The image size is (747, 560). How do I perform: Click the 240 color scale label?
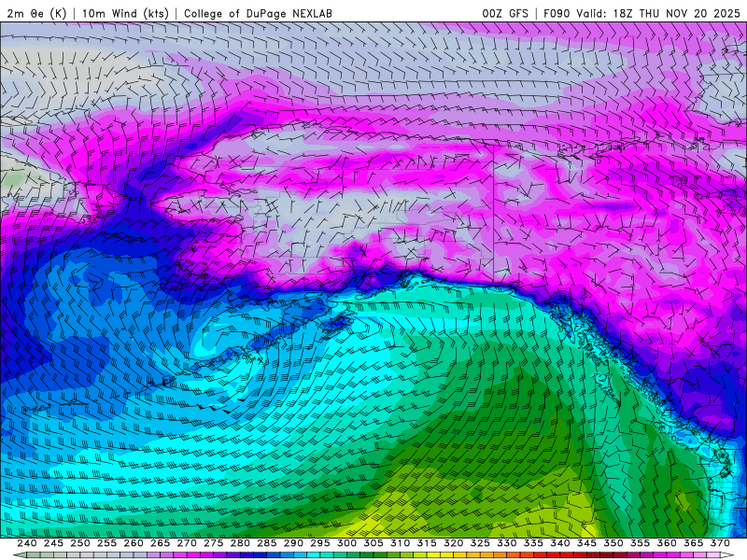pyautogui.click(x=27, y=543)
